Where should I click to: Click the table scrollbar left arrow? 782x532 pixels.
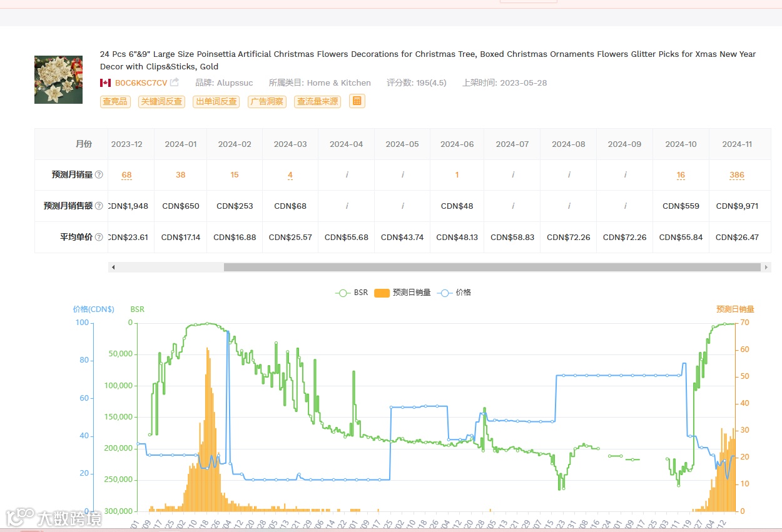coord(113,267)
